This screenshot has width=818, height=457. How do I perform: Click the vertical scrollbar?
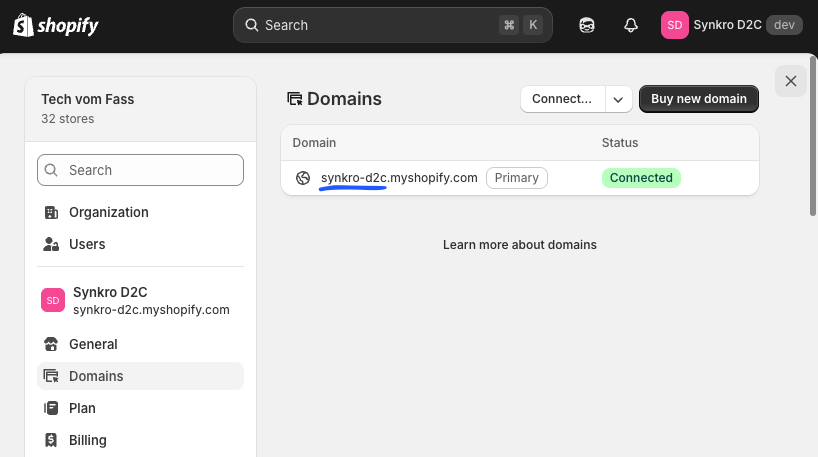coord(813,137)
